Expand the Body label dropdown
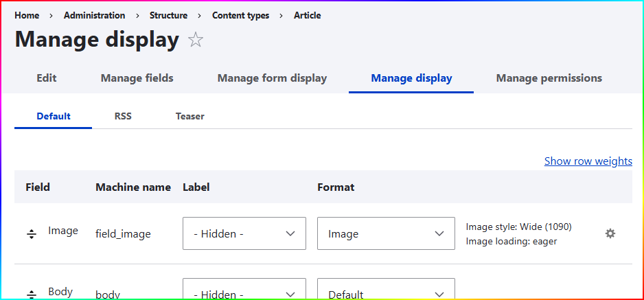This screenshot has height=300, width=644. pyautogui.click(x=244, y=292)
